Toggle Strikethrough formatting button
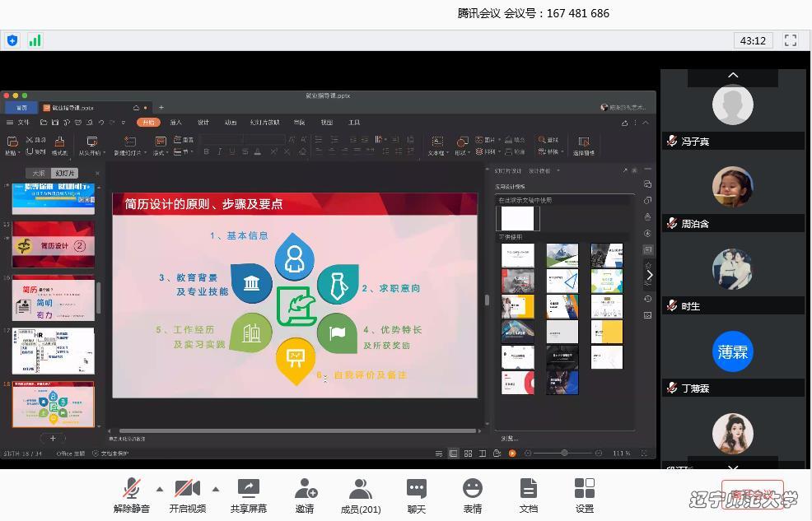This screenshot has width=812, height=521. coord(245,151)
